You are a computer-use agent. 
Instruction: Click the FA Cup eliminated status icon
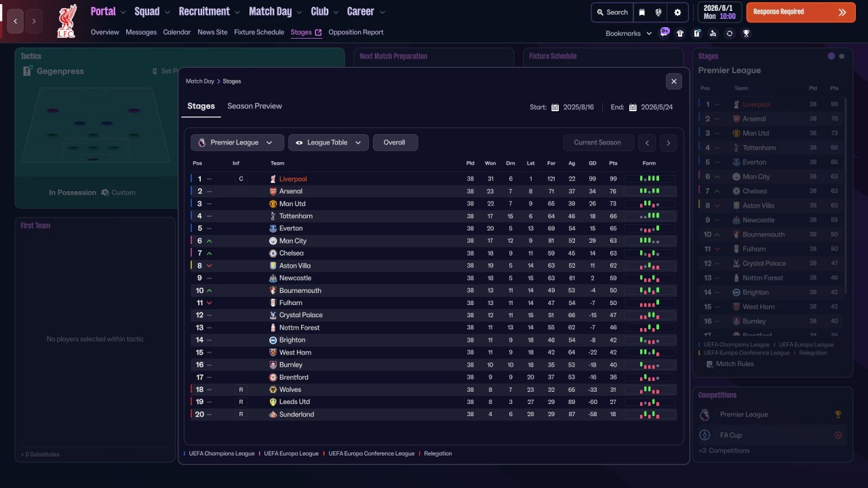tap(838, 435)
